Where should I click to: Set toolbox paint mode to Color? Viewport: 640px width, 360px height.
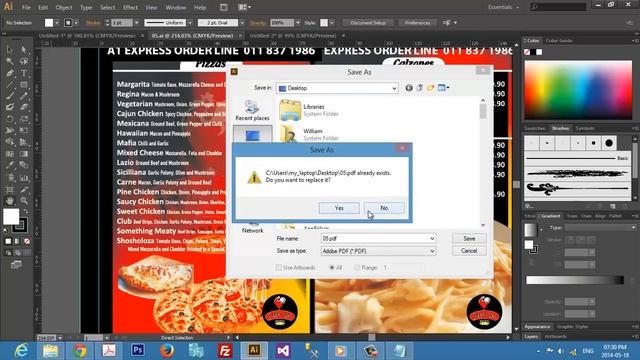pos(8,242)
